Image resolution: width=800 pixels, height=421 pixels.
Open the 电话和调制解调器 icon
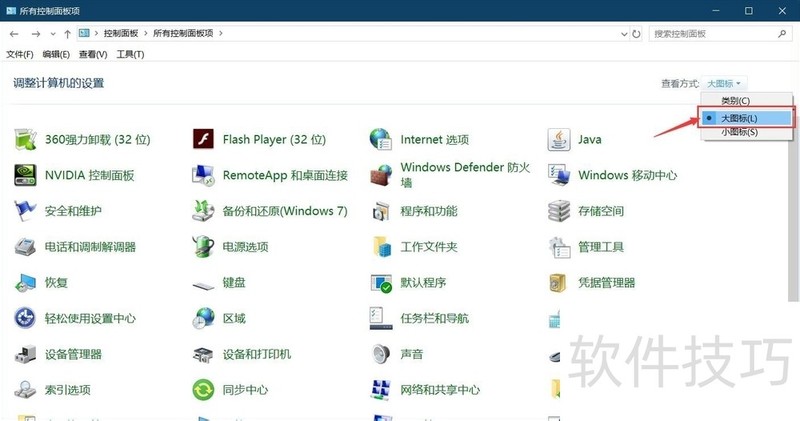click(25, 247)
